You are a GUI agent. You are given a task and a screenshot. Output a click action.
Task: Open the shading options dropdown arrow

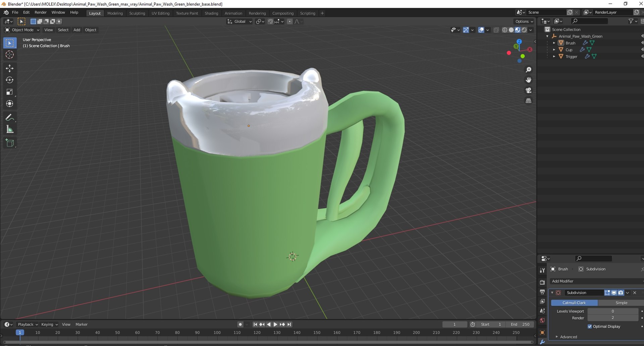point(531,30)
